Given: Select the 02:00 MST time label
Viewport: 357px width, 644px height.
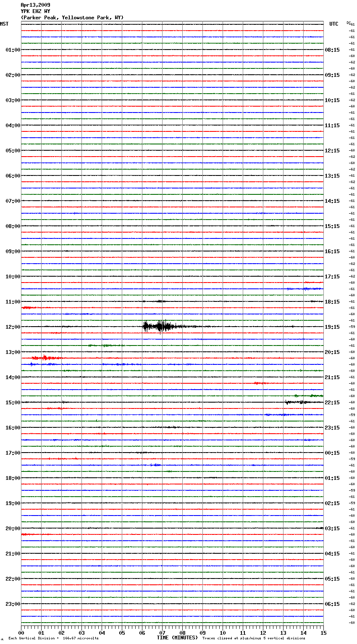Looking at the screenshot, I should click(13, 75).
